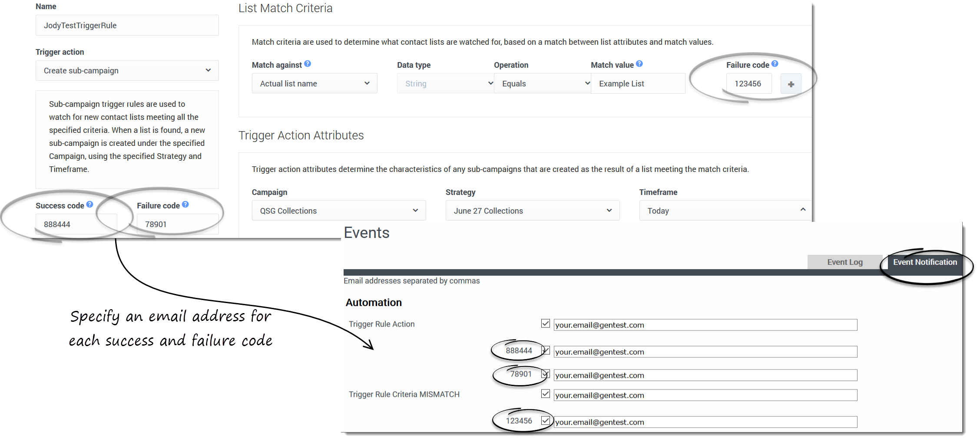This screenshot has width=980, height=439.
Task: Click the Success code field showing 888444
Action: [x=76, y=224]
